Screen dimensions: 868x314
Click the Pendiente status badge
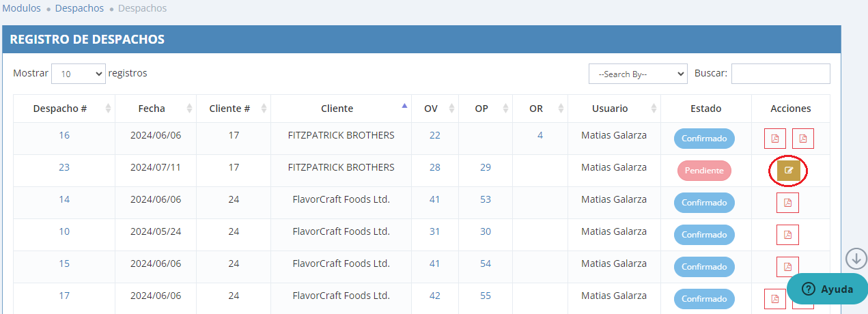(x=703, y=171)
